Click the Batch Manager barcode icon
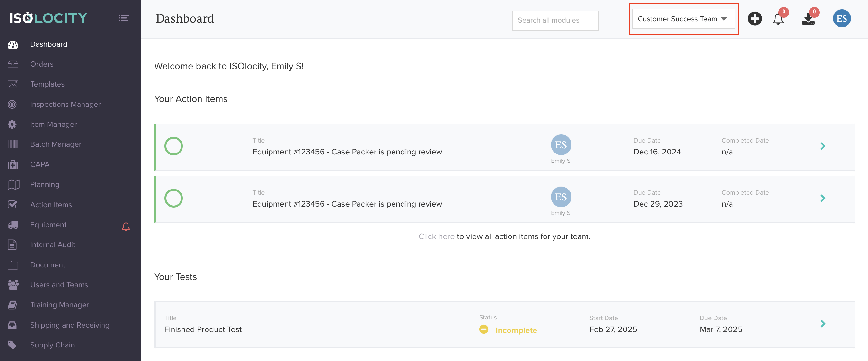 [13, 144]
